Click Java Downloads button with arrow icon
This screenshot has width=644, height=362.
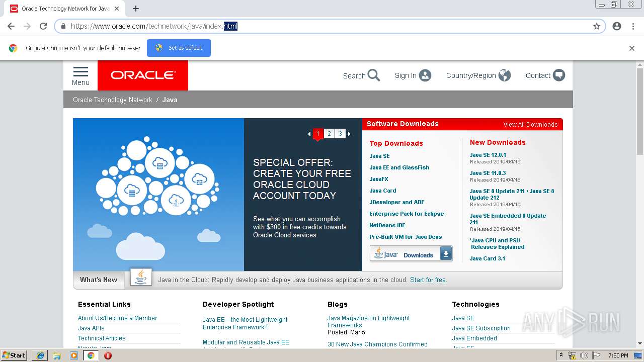coord(411,254)
